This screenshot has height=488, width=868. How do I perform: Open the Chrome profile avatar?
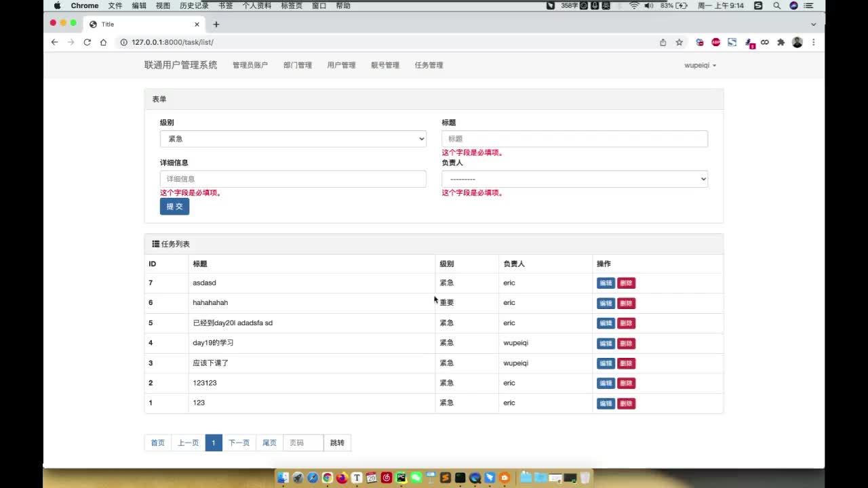[797, 42]
